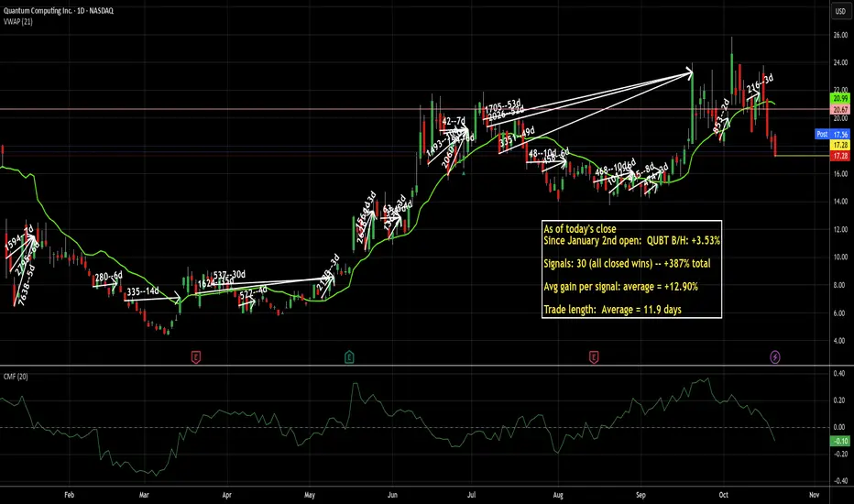This screenshot has width=854, height=504.
Task: Click the red earnings marker in mid-March
Action: click(196, 357)
